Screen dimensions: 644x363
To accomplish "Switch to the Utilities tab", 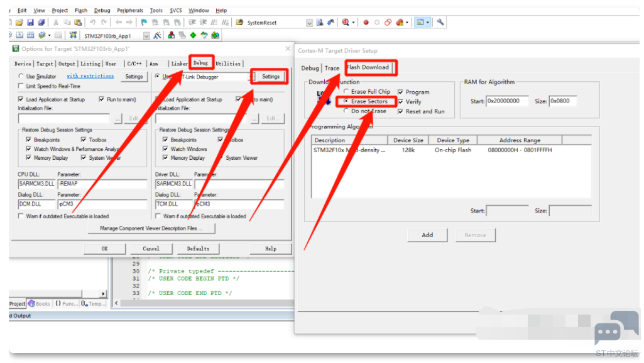I will point(228,64).
